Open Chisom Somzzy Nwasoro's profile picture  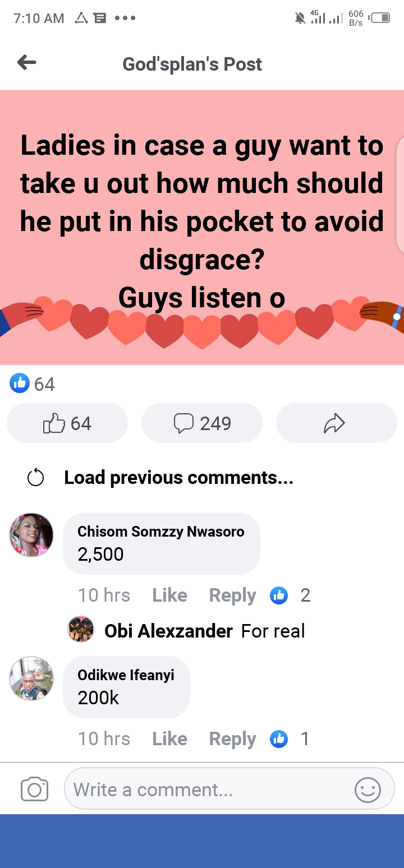click(x=31, y=535)
